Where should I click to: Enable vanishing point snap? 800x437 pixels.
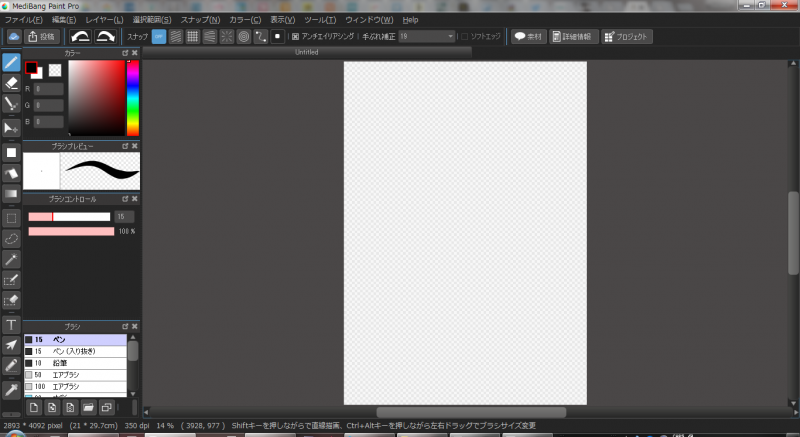pos(210,37)
